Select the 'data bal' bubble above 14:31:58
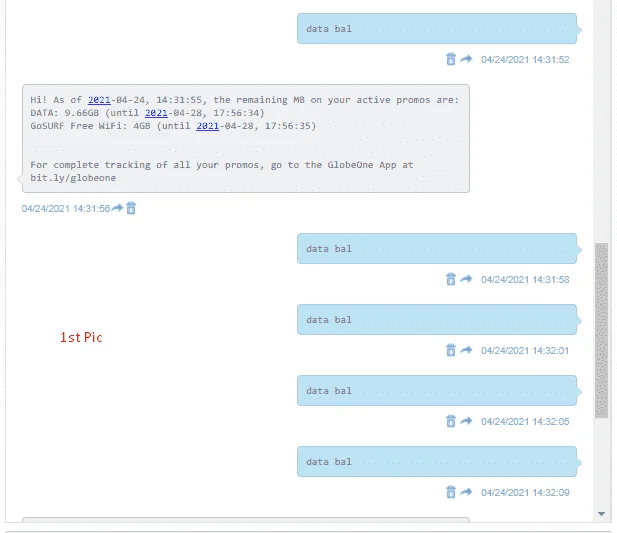The width and height of the screenshot is (617, 533). click(x=438, y=249)
